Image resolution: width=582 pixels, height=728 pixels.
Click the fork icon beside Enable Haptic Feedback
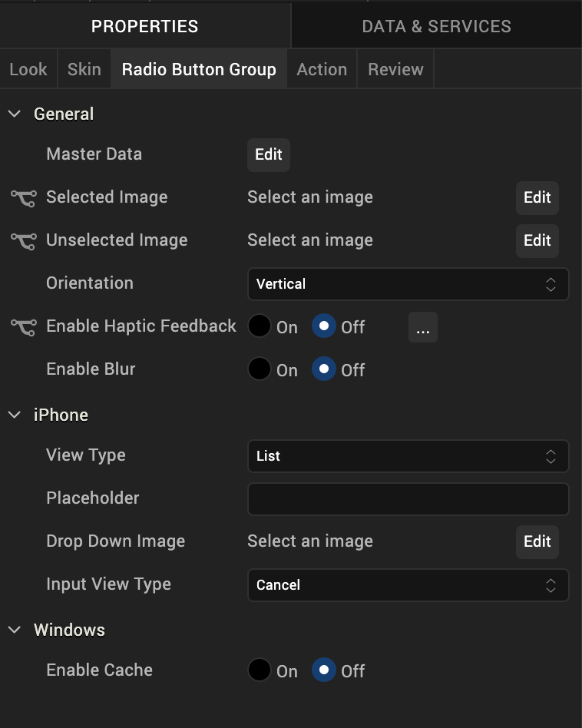tap(23, 327)
